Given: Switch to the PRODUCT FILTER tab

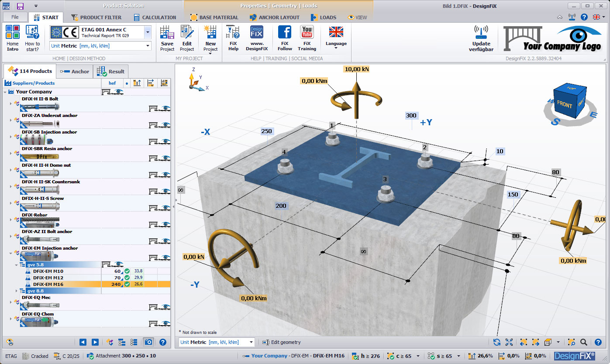Looking at the screenshot, I should (x=96, y=17).
